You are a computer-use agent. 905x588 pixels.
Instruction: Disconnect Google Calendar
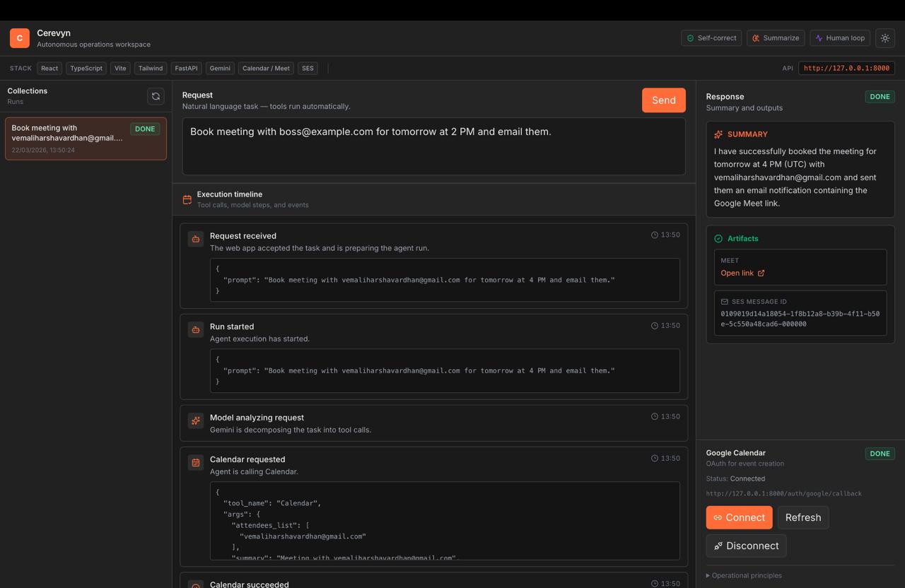[x=746, y=546]
